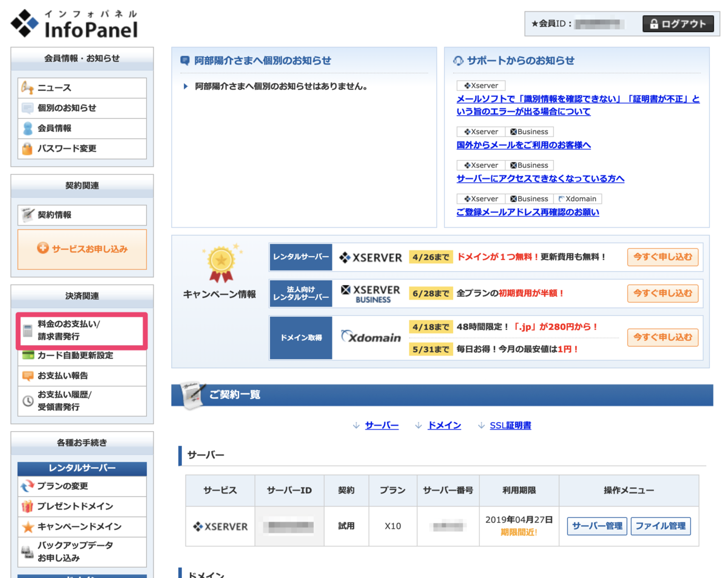728x578 pixels.
Task: Click the gift icon beside プレゼントドメイン
Action: click(x=27, y=506)
